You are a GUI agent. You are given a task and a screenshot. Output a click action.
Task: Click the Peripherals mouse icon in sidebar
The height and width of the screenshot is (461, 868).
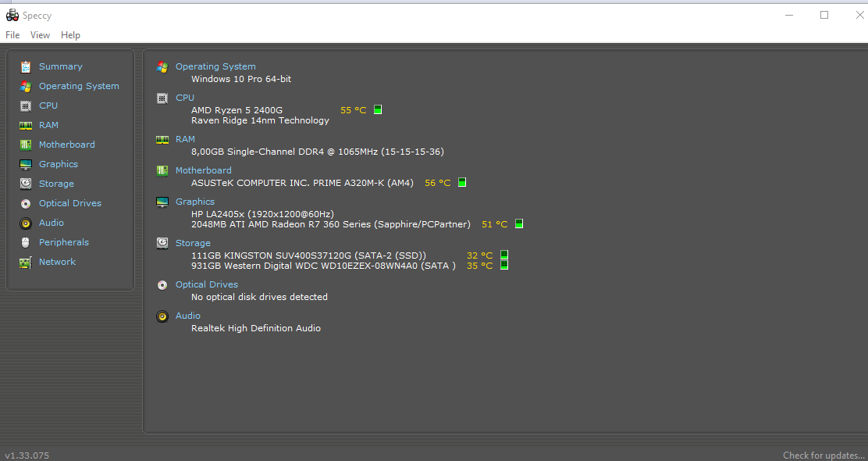click(26, 243)
